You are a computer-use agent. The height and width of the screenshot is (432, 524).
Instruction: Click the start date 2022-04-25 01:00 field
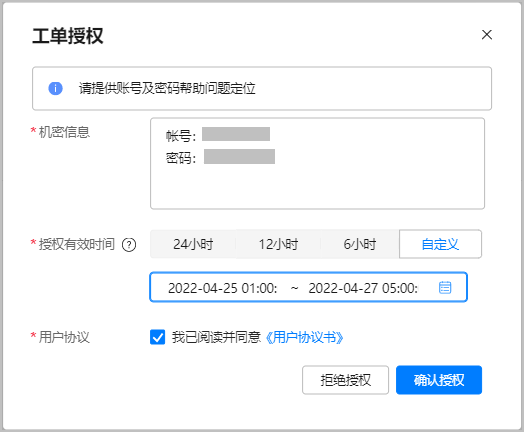point(223,288)
